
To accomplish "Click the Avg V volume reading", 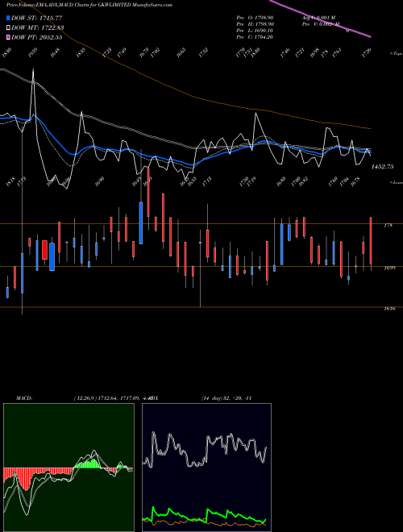I will pos(318,18).
